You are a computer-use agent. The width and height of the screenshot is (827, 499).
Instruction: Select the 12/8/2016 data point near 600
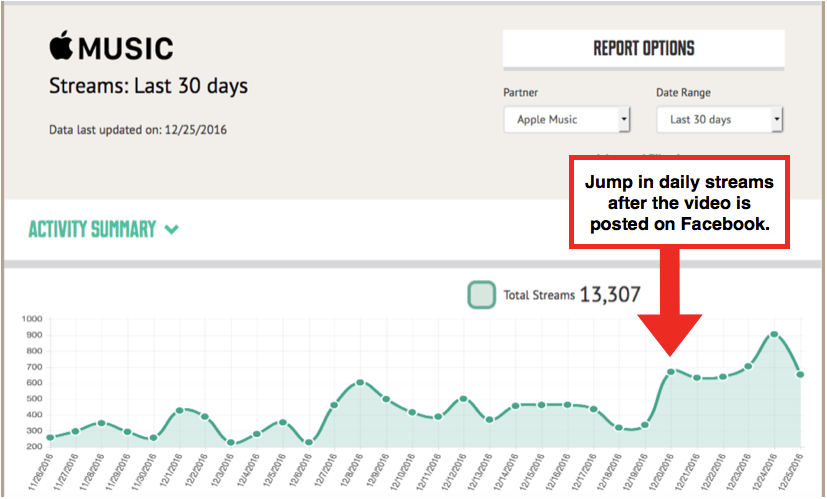coord(360,382)
